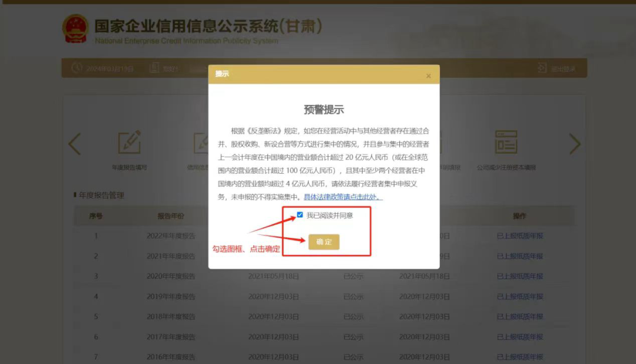Open 已上报纸质年报 link for 2022 report

(519, 236)
